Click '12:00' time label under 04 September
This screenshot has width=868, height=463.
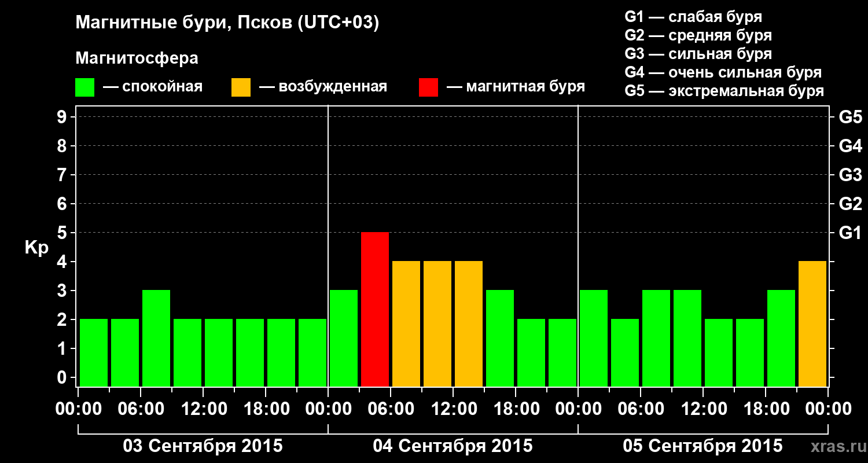[x=453, y=409]
